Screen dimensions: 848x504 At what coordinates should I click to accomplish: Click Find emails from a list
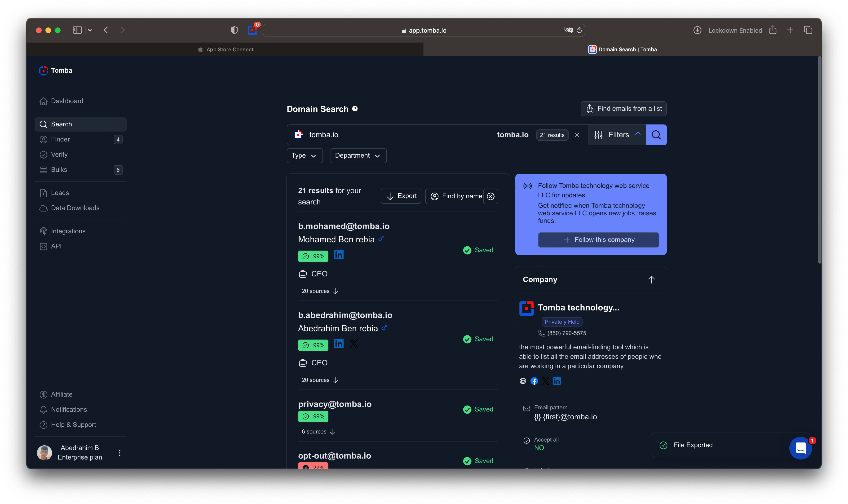tap(623, 109)
